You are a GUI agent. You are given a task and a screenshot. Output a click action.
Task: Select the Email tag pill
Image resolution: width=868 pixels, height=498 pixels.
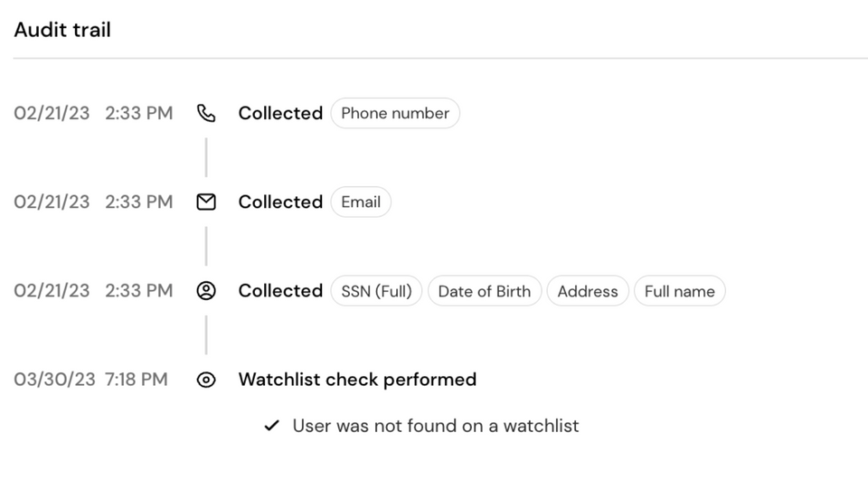point(361,202)
